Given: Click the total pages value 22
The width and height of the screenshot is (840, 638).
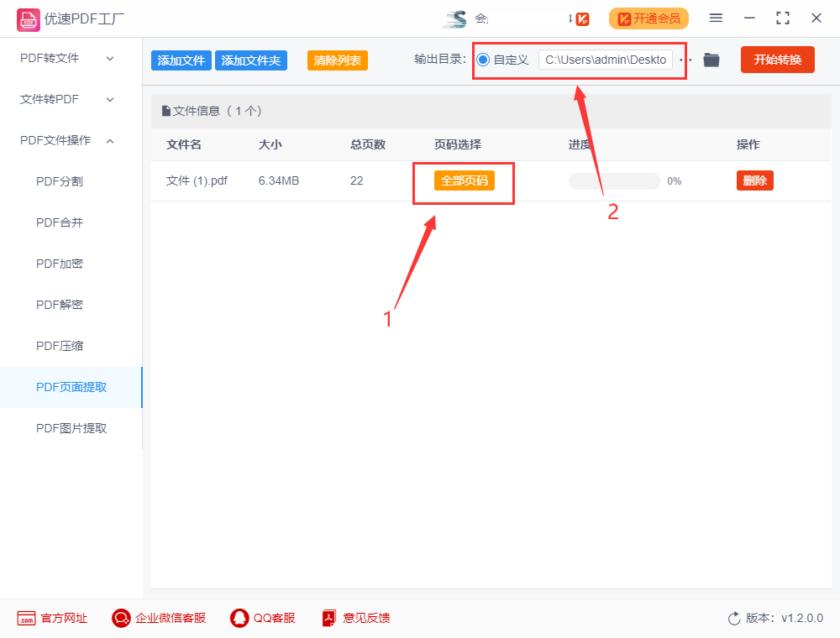Looking at the screenshot, I should (357, 181).
